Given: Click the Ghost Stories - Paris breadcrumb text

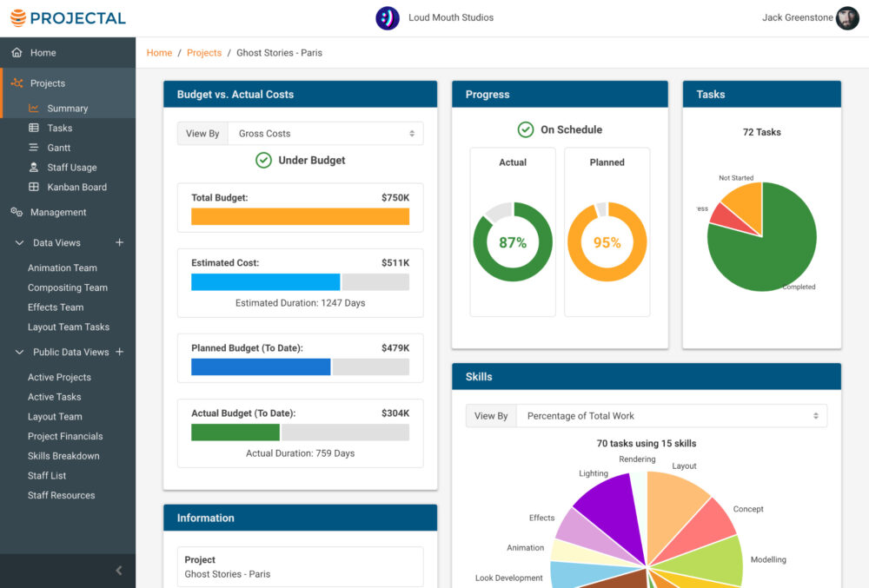Looking at the screenshot, I should (279, 53).
